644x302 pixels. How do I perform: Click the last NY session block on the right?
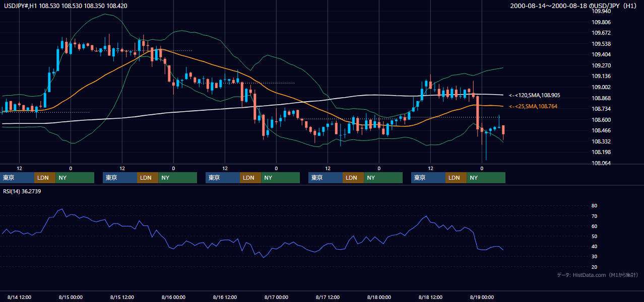point(486,178)
